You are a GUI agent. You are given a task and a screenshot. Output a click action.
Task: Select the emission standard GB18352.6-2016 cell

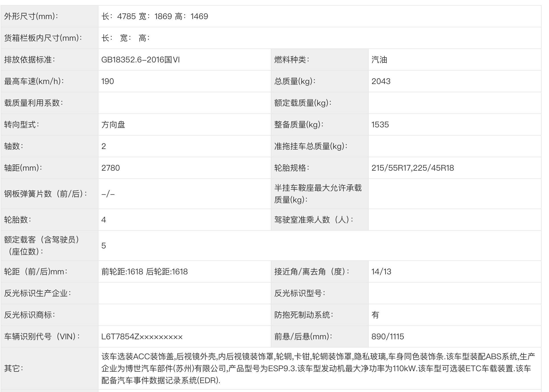pos(140,60)
